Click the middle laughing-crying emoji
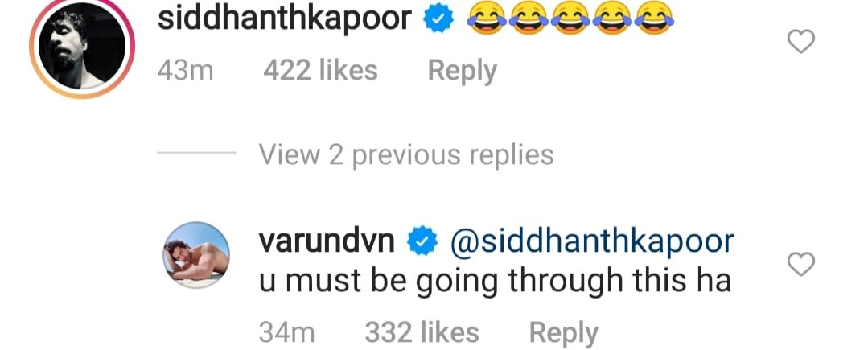 pyautogui.click(x=570, y=18)
